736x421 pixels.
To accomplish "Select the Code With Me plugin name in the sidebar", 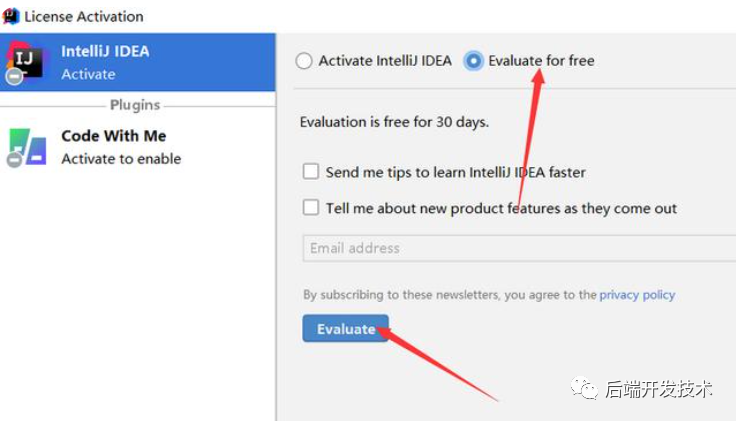I will [x=113, y=136].
